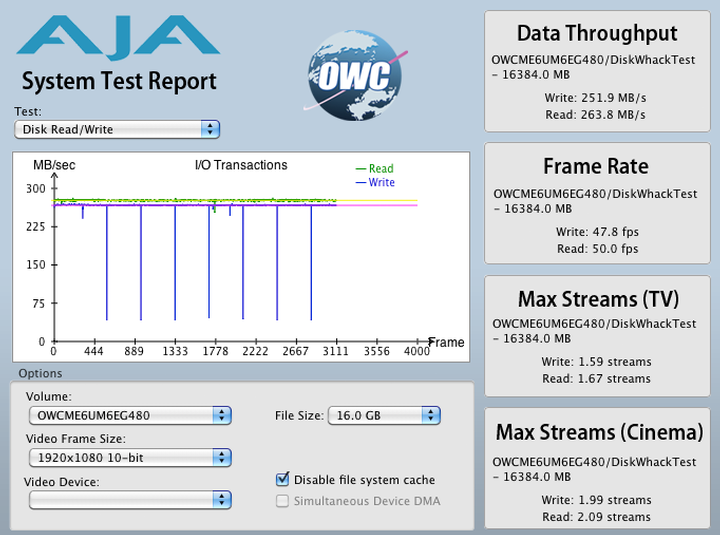Expand the Volume dropdown OWCME6UM6EG480
This screenshot has height=535, width=720.
click(x=128, y=415)
